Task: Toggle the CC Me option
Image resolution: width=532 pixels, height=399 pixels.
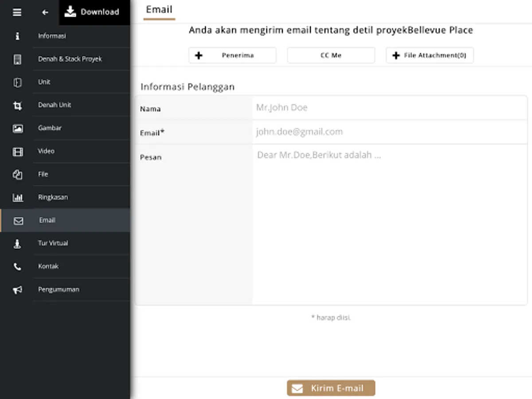Action: pyautogui.click(x=331, y=55)
